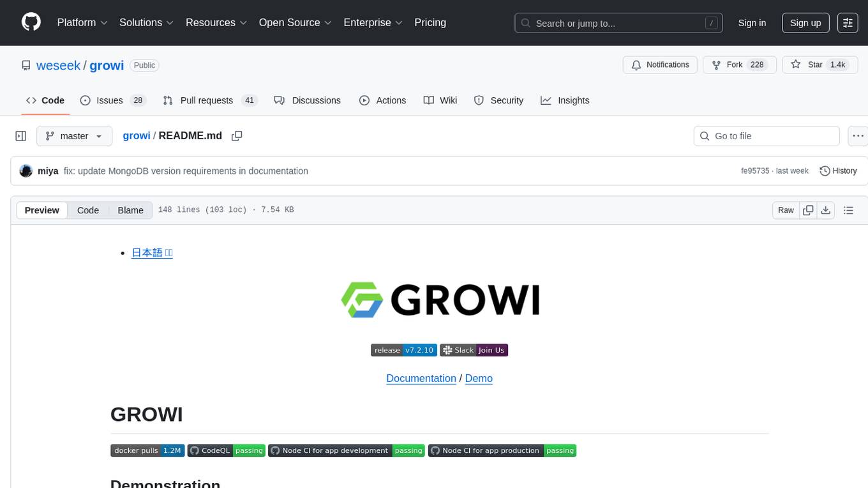868x488 pixels.
Task: Open the README outline list icon
Action: [848, 210]
